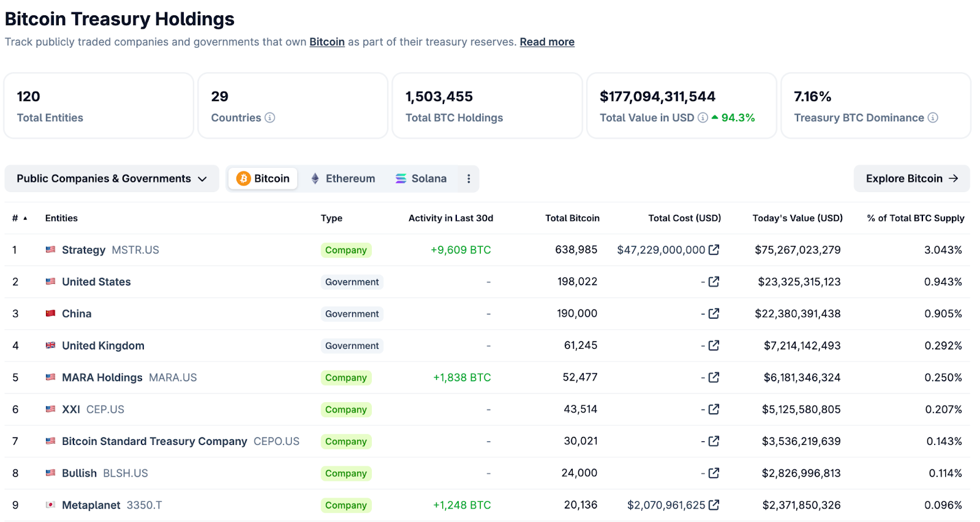Select the Bitcoin tab
The height and width of the screenshot is (522, 980).
coord(263,179)
